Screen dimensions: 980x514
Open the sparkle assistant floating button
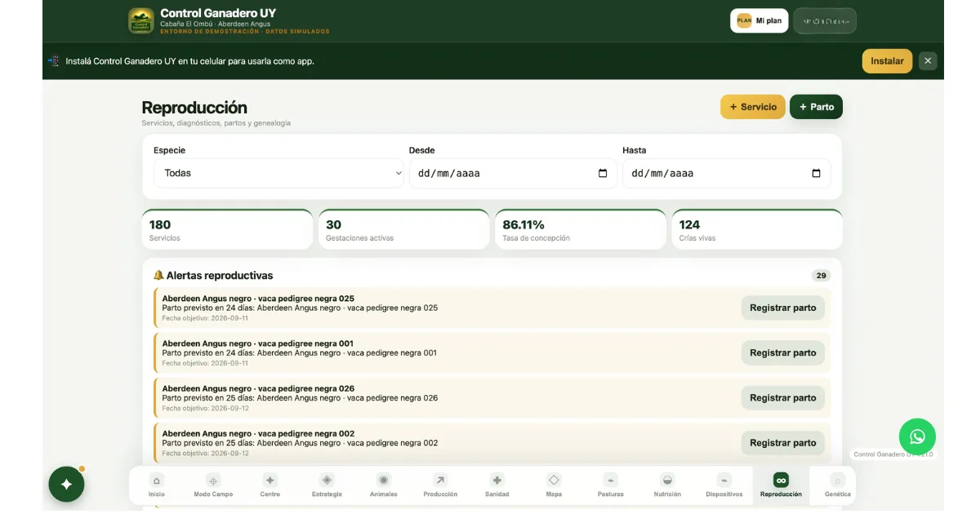[x=66, y=484]
